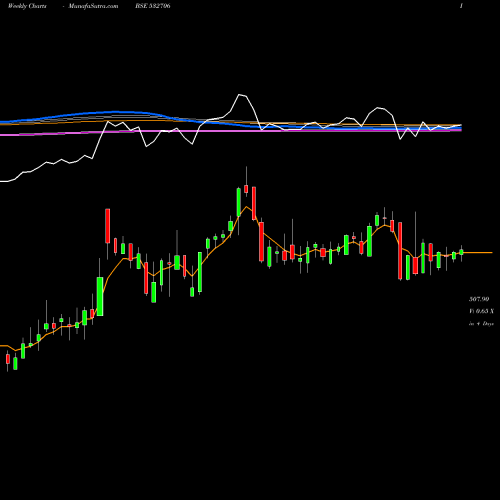Click the last green candle on the right
This screenshot has height=500, width=500.
[x=461, y=252]
